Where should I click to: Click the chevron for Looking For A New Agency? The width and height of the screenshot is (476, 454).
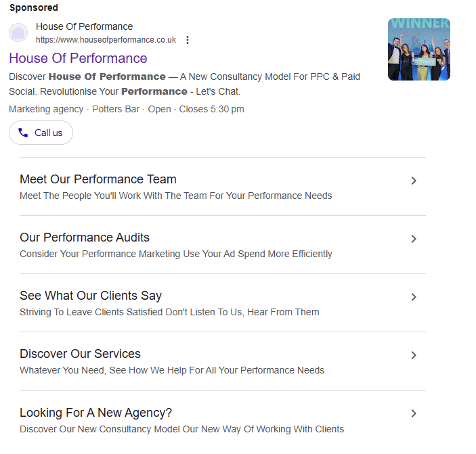[414, 413]
